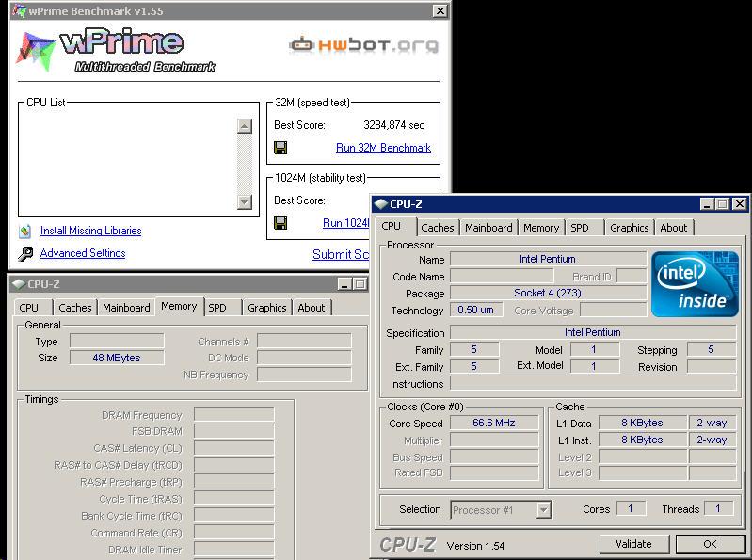The image size is (752, 560).
Task: Open Install Missing Libraries link
Action: click(90, 231)
